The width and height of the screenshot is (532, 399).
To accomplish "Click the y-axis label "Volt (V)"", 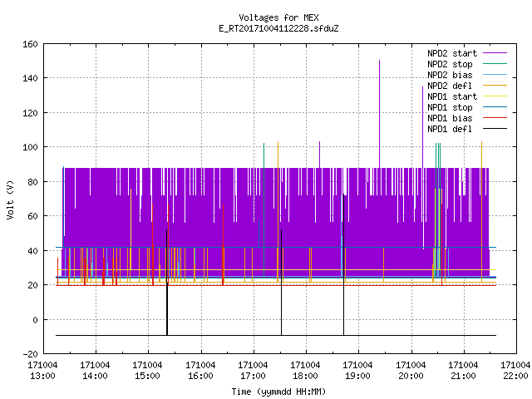I will click(x=11, y=199).
